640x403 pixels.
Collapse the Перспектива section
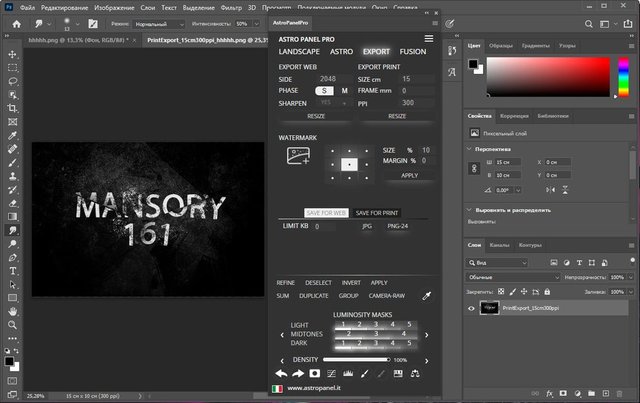(x=469, y=149)
